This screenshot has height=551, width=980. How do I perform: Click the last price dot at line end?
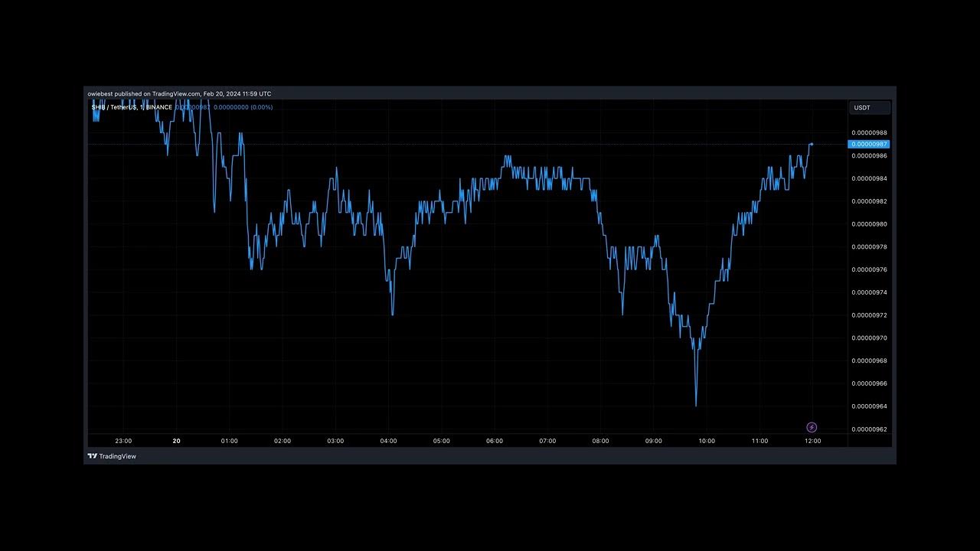[812, 144]
